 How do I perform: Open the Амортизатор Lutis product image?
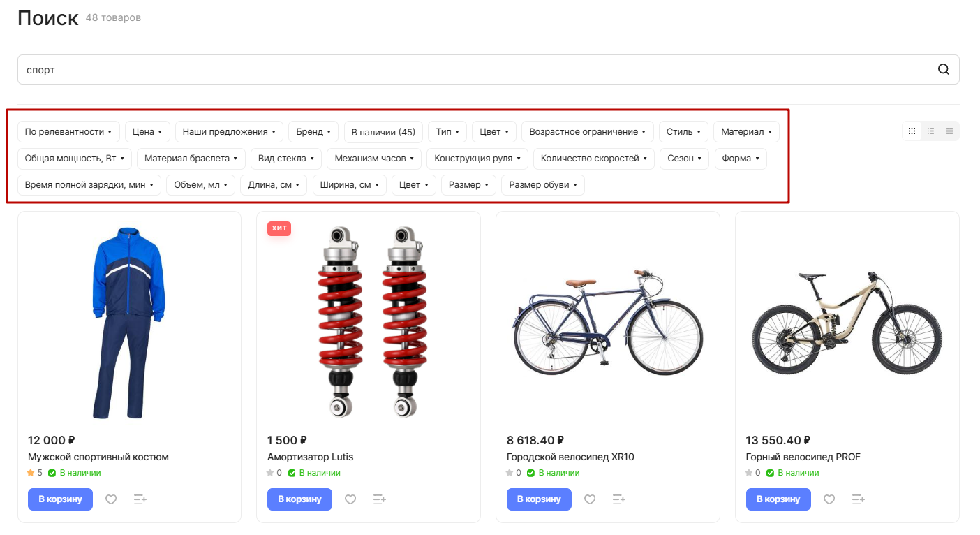click(x=369, y=321)
